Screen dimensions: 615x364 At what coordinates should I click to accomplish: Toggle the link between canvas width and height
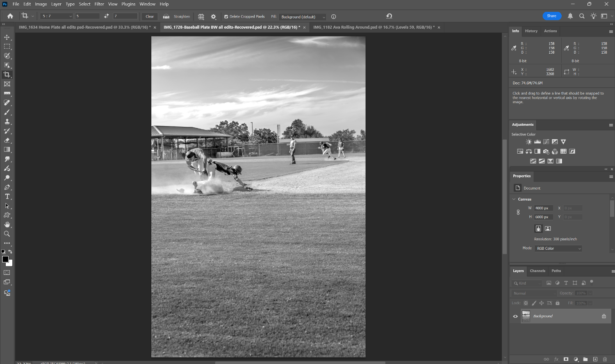(518, 213)
